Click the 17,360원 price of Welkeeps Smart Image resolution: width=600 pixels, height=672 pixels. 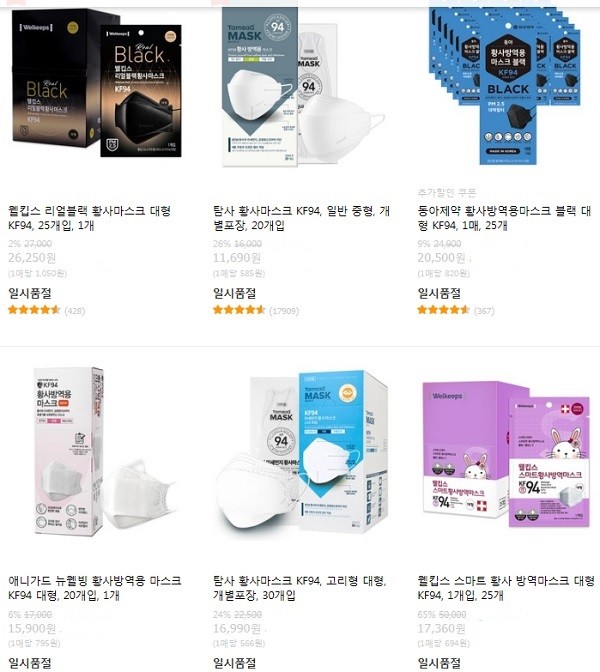(442, 629)
